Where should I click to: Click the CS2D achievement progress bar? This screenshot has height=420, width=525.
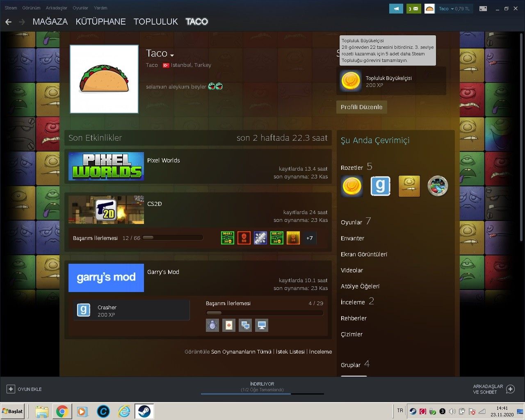tap(173, 237)
